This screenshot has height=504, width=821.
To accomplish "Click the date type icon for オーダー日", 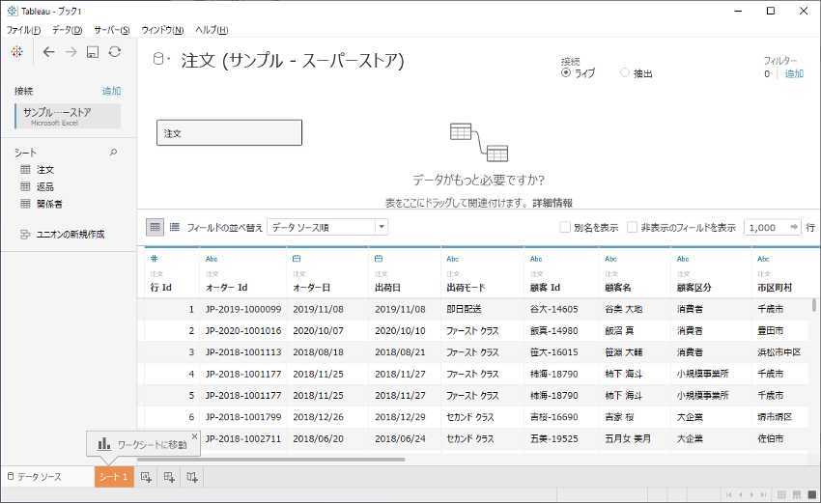I will click(x=297, y=259).
